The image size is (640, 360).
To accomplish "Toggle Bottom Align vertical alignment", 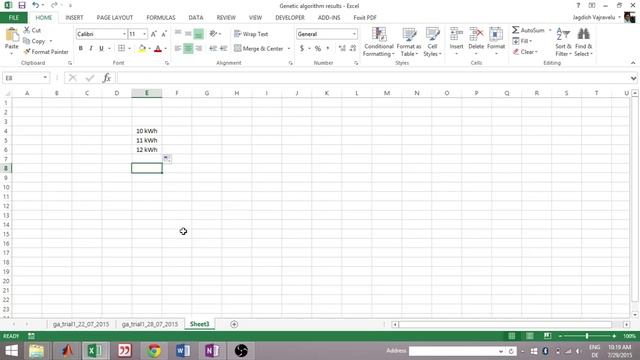I will click(x=198, y=34).
